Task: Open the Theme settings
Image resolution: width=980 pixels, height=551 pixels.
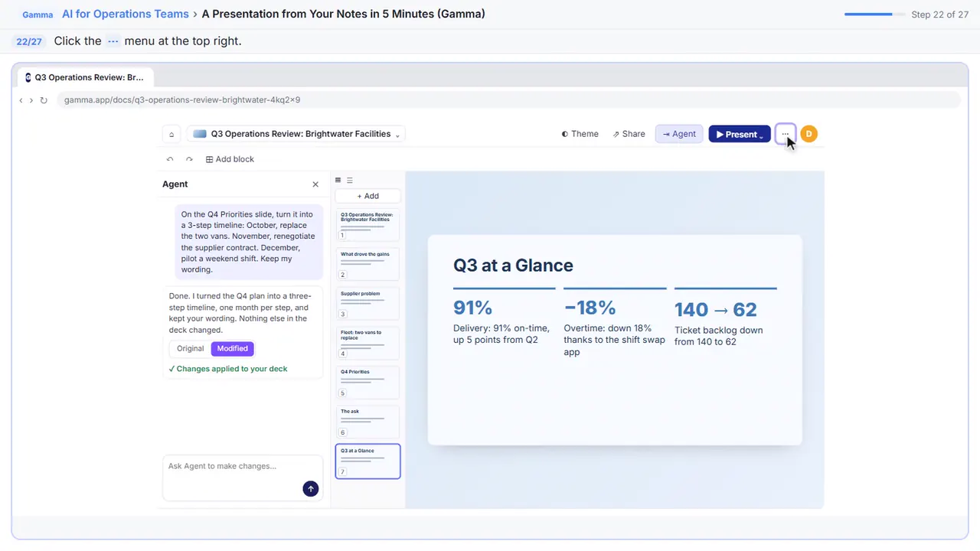Action: click(x=580, y=134)
